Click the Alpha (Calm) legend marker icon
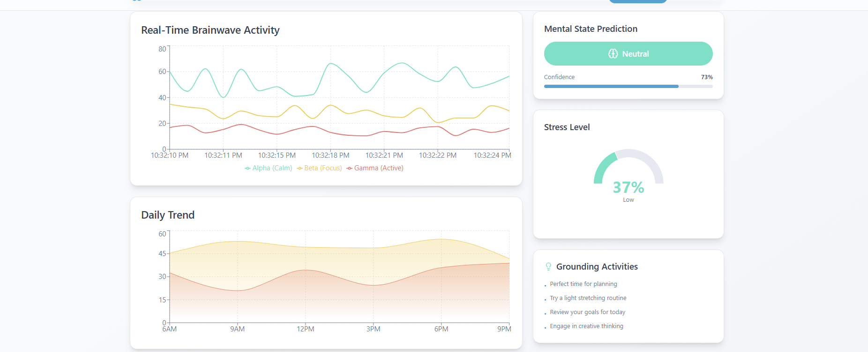Image resolution: width=868 pixels, height=352 pixels. click(x=247, y=169)
